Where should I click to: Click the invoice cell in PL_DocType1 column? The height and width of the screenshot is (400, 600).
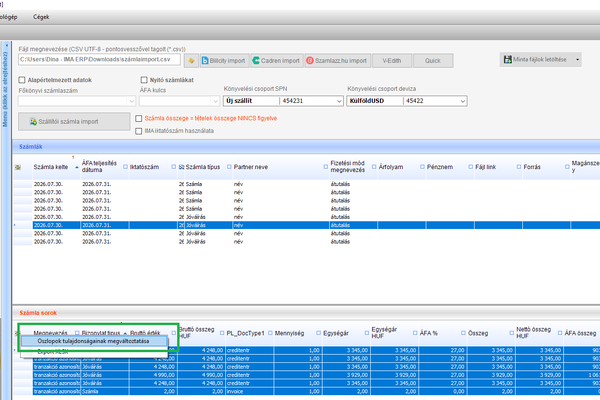(x=249, y=391)
